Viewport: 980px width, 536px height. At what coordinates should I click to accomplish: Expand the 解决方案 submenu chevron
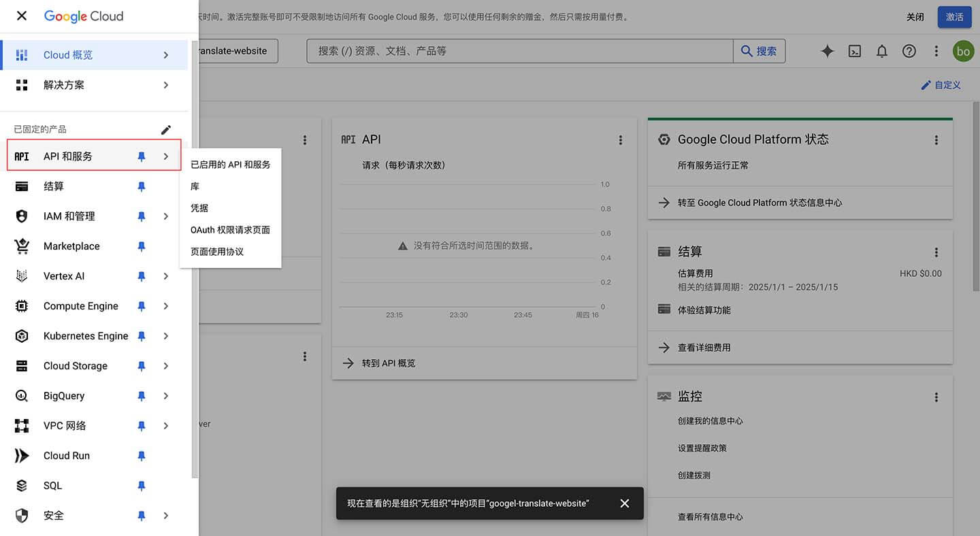pos(166,85)
